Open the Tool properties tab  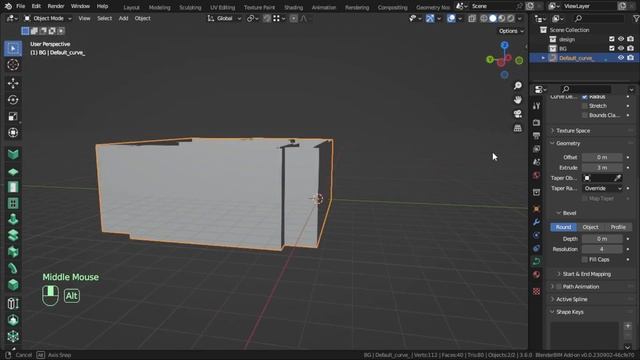(536, 106)
